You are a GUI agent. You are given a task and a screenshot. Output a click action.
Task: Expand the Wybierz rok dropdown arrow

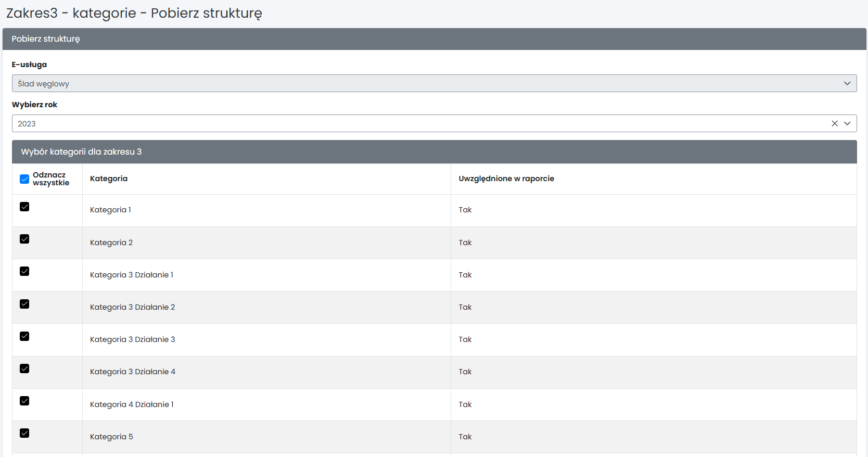(847, 123)
